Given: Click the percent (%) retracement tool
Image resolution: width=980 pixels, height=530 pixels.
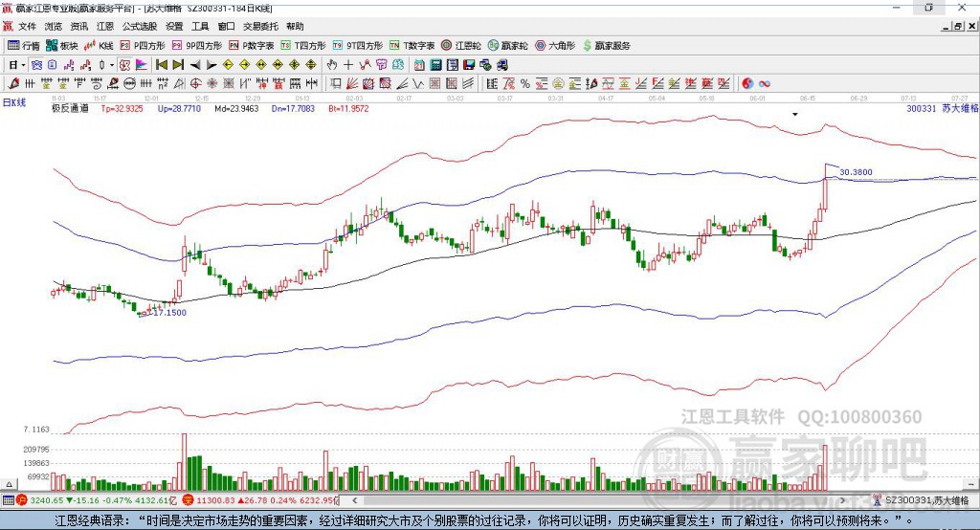Looking at the screenshot, I should pyautogui.click(x=525, y=84).
